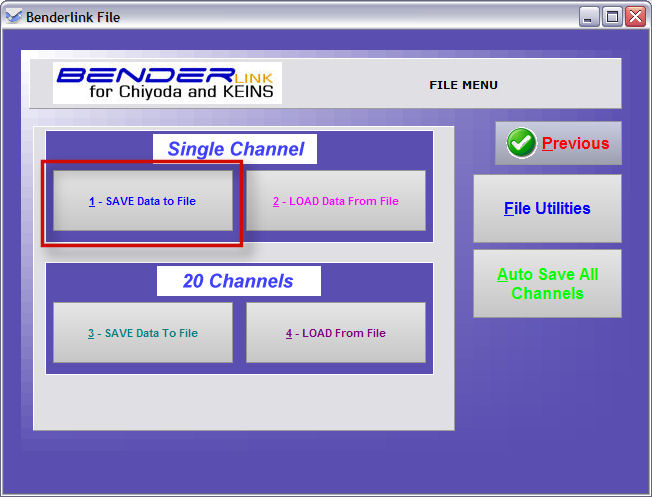Click the Benderlink app icon in title bar

pyautogui.click(x=14, y=17)
